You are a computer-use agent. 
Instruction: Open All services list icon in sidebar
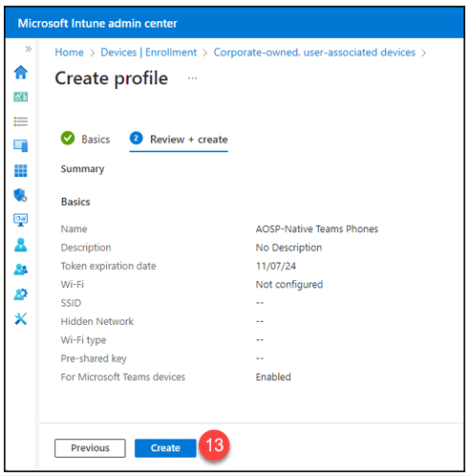[x=21, y=121]
